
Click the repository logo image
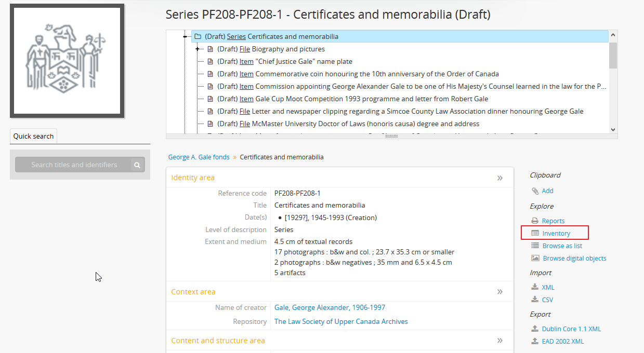point(67,61)
